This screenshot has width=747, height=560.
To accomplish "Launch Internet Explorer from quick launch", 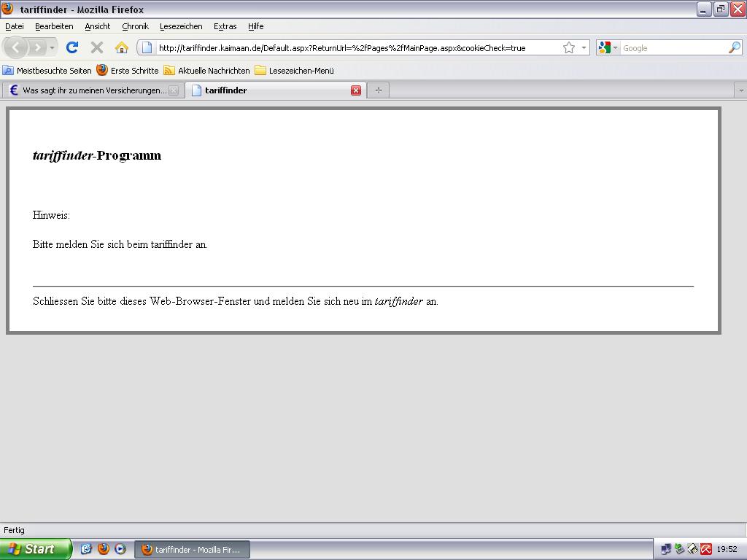I will click(x=86, y=549).
